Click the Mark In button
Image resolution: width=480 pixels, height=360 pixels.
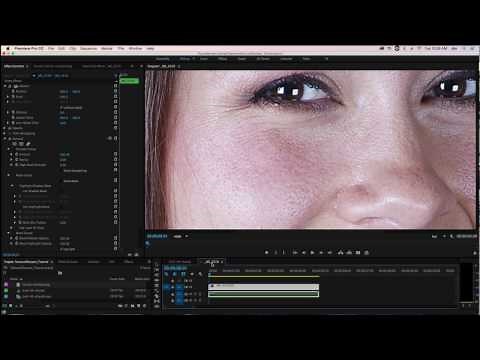click(276, 253)
